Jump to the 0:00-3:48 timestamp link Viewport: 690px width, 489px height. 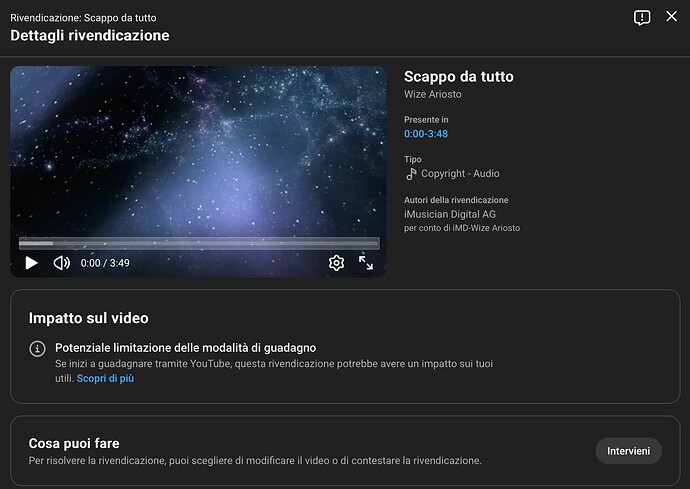point(426,134)
